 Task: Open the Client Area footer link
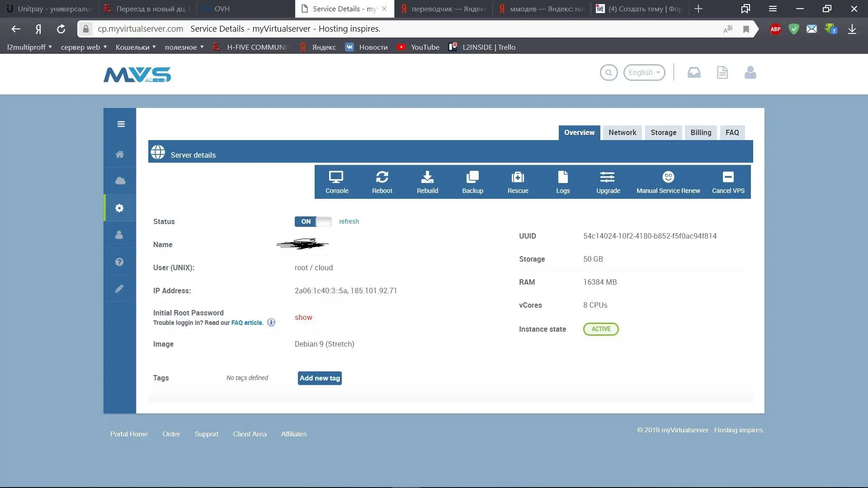(x=250, y=434)
